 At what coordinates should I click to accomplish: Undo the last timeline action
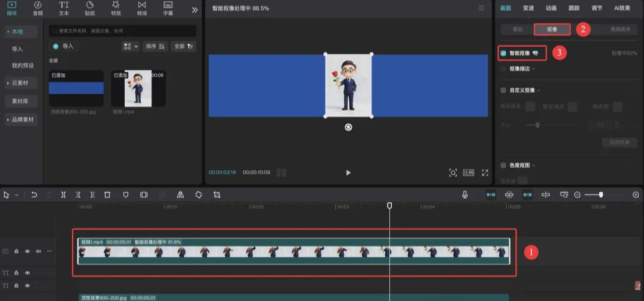[34, 195]
